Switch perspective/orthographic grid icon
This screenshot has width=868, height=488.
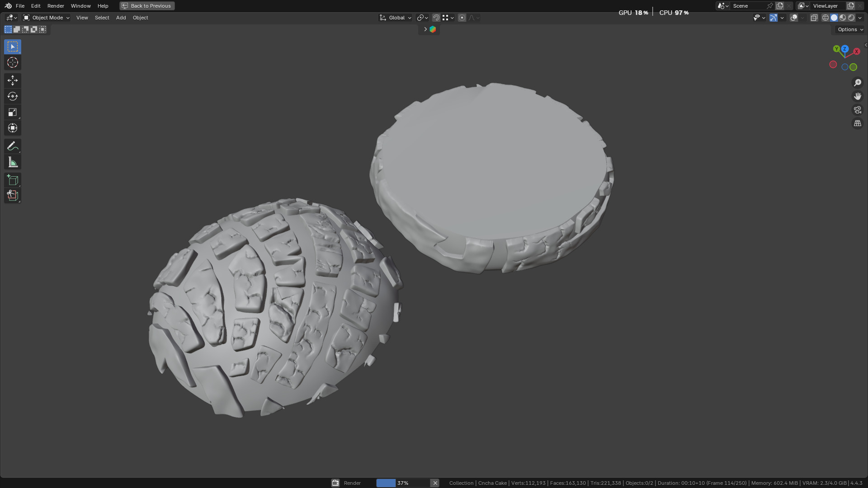click(858, 123)
